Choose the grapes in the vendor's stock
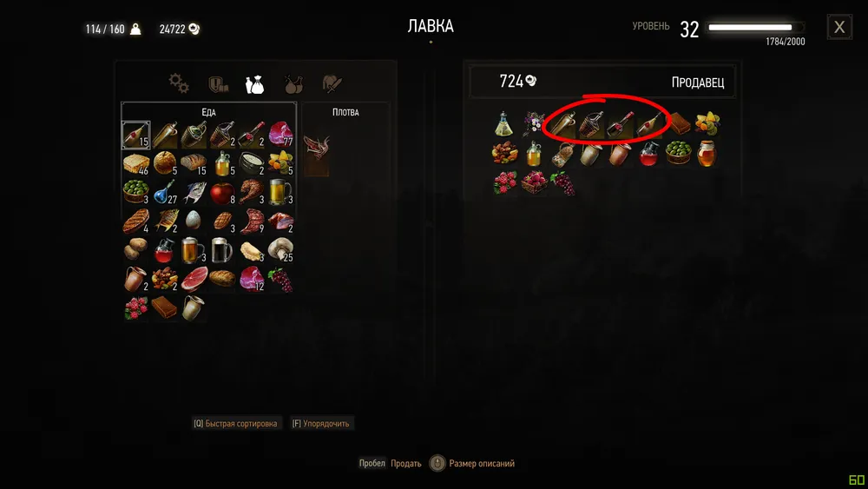Image resolution: width=868 pixels, height=489 pixels. pos(562,182)
